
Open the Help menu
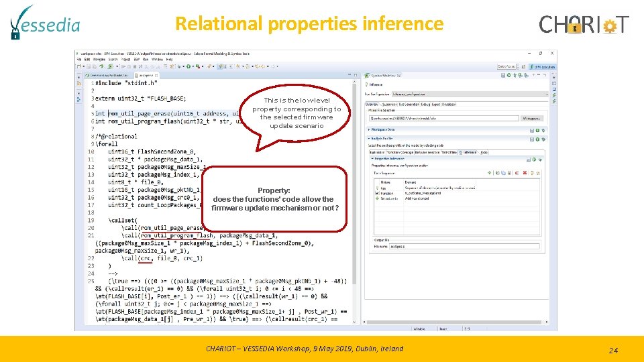[170, 60]
